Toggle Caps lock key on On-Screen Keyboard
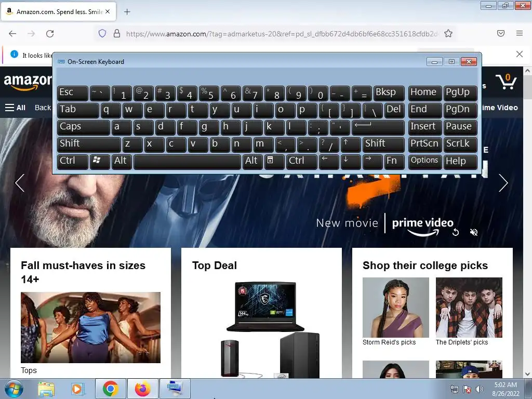This screenshot has height=399, width=532. pyautogui.click(x=84, y=127)
